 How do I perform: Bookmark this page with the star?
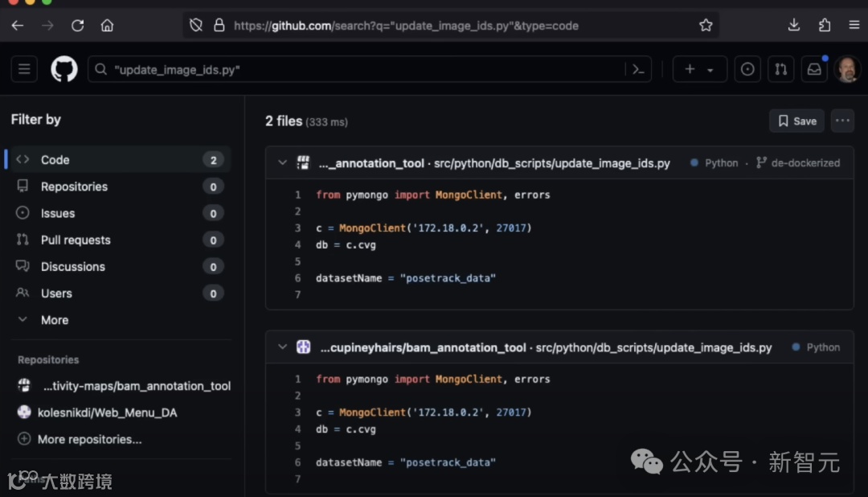point(706,26)
